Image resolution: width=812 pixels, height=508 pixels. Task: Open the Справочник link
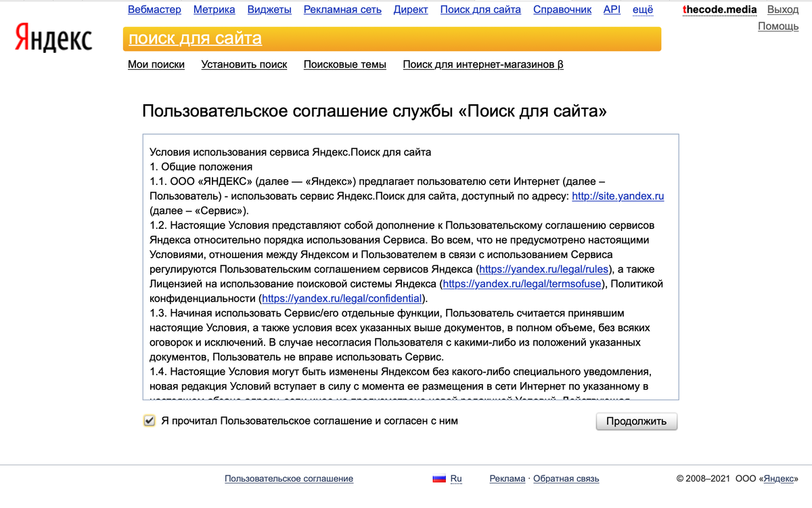point(562,9)
